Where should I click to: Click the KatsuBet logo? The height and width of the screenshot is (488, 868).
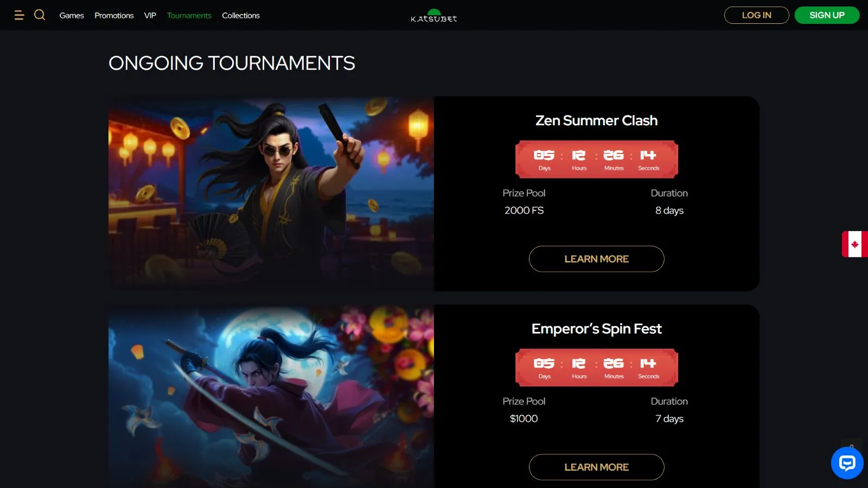pos(434,16)
